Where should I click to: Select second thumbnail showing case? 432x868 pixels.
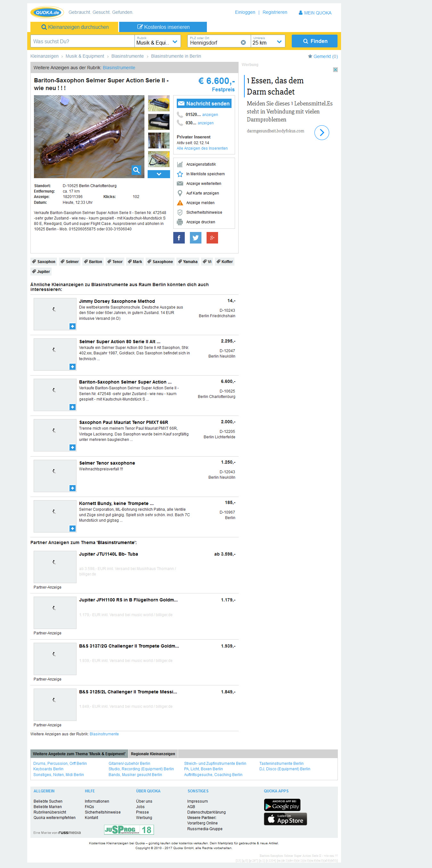coord(159,122)
